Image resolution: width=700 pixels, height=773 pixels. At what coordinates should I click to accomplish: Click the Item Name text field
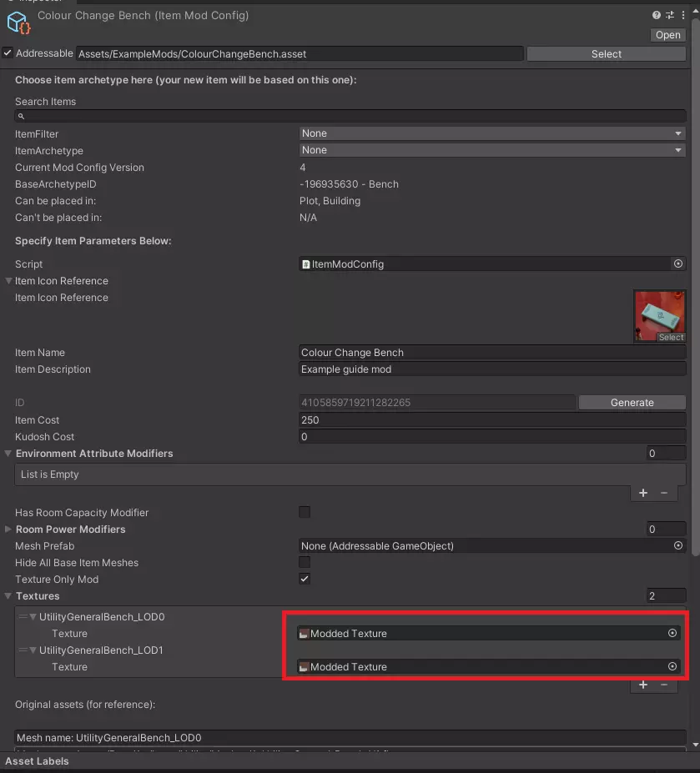point(492,353)
